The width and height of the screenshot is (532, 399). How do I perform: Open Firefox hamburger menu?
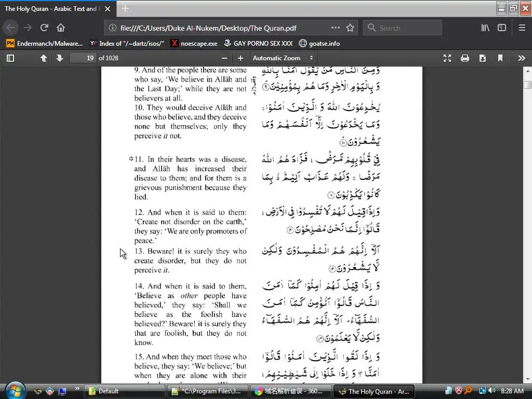[522, 28]
